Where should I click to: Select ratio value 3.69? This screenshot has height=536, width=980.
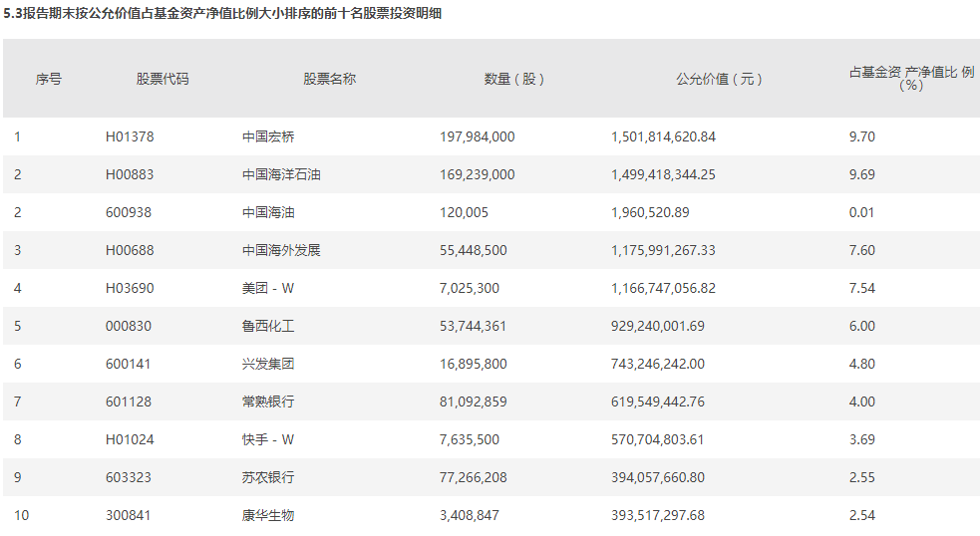pyautogui.click(x=862, y=439)
